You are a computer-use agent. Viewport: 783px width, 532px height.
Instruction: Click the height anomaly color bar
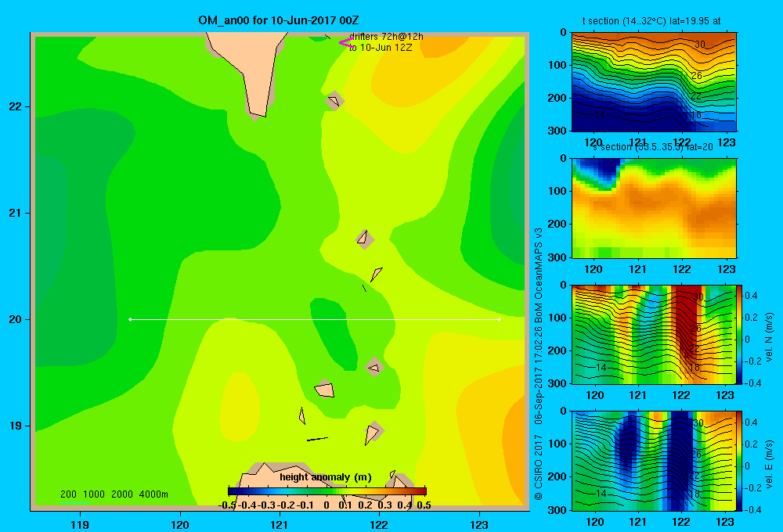click(327, 491)
